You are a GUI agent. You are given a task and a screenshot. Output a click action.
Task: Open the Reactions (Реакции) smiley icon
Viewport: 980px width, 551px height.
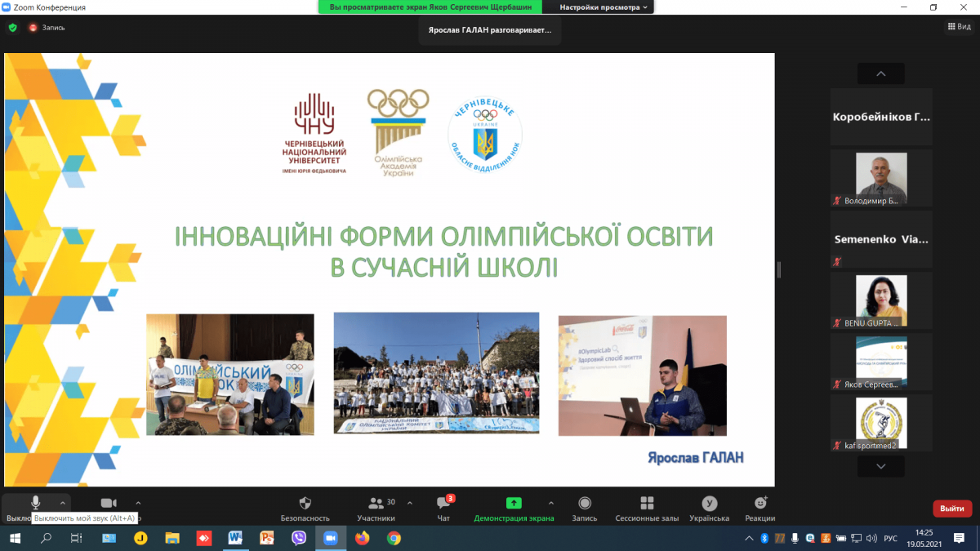(x=760, y=504)
